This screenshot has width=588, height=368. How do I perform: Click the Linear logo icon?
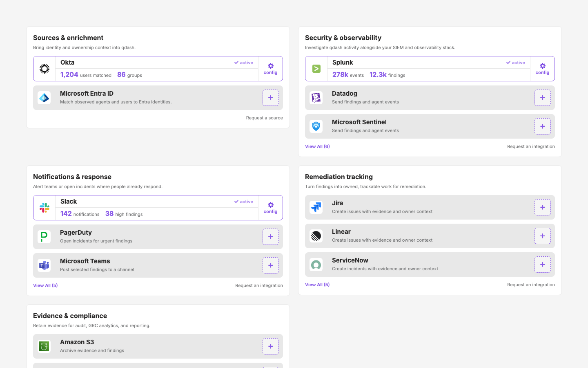pos(316,236)
